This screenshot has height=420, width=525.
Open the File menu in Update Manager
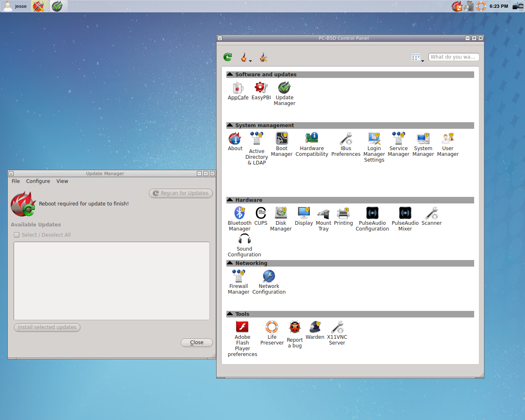[x=16, y=181]
